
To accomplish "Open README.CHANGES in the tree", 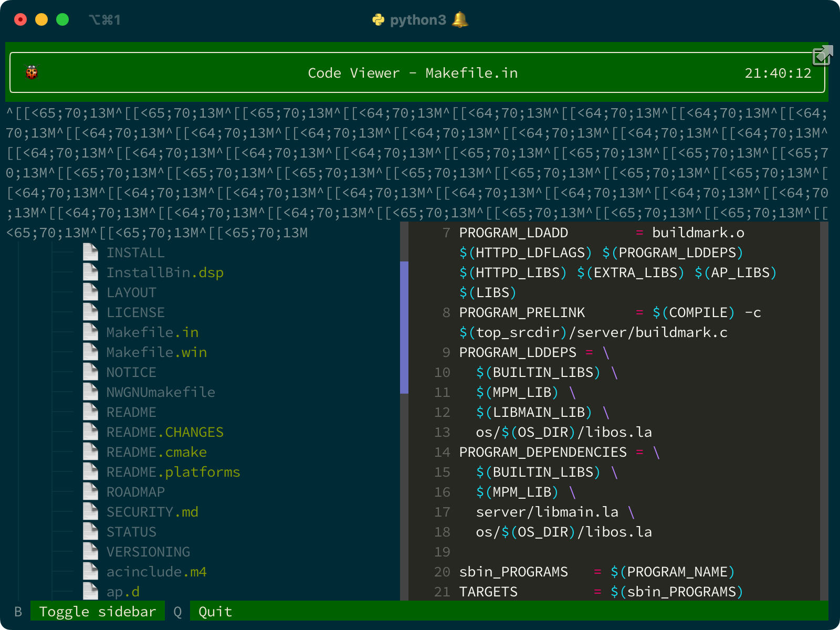I will tap(165, 432).
